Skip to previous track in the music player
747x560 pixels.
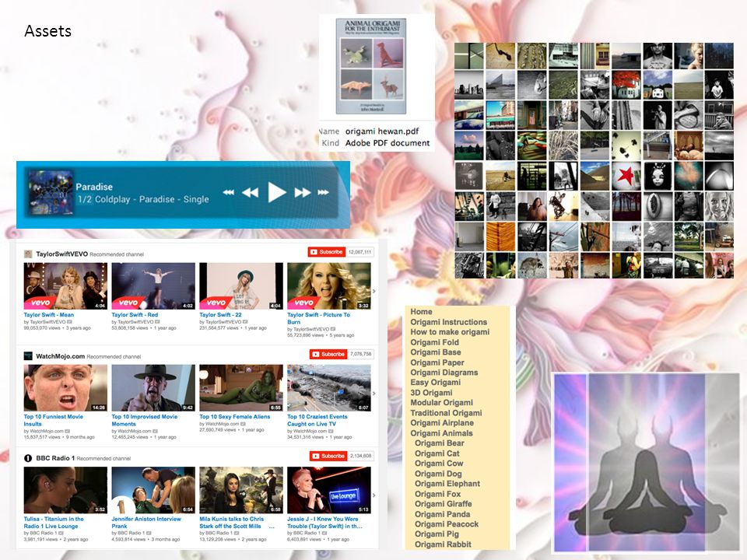click(229, 192)
